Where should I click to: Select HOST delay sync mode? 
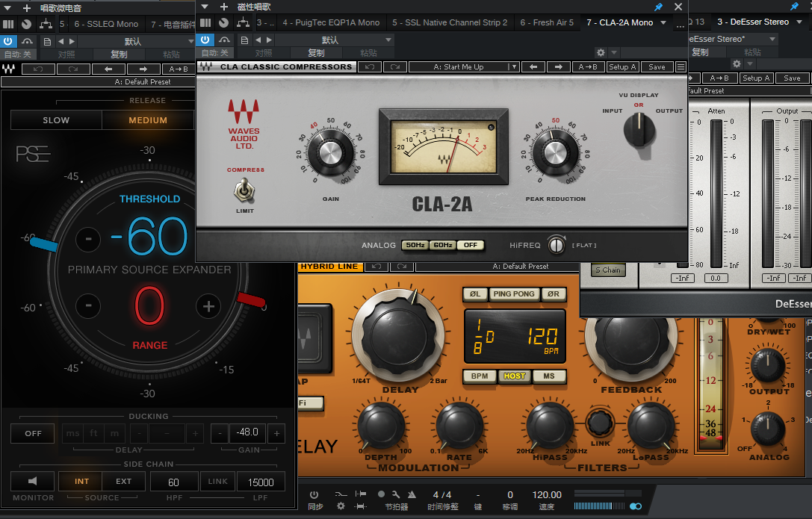pyautogui.click(x=514, y=376)
